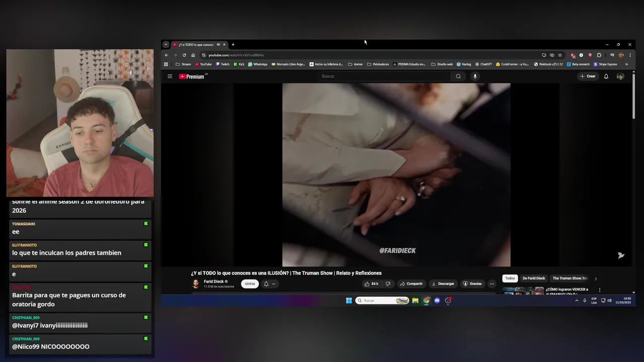This screenshot has height=362, width=644.
Task: Show next filter chips with right chevron
Action: click(596, 279)
